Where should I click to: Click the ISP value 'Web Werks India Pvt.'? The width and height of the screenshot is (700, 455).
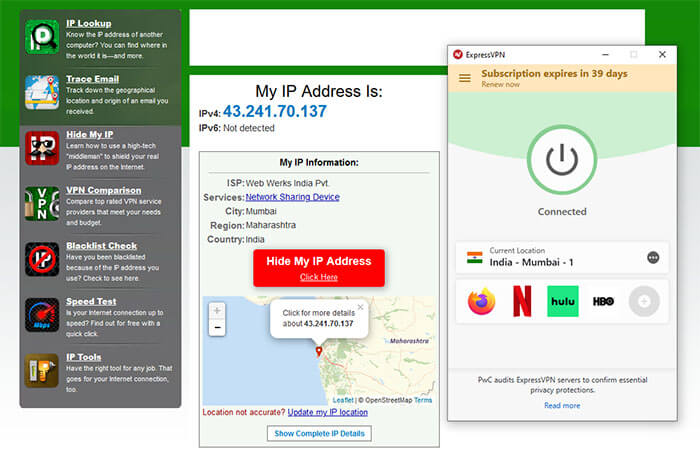point(288,183)
